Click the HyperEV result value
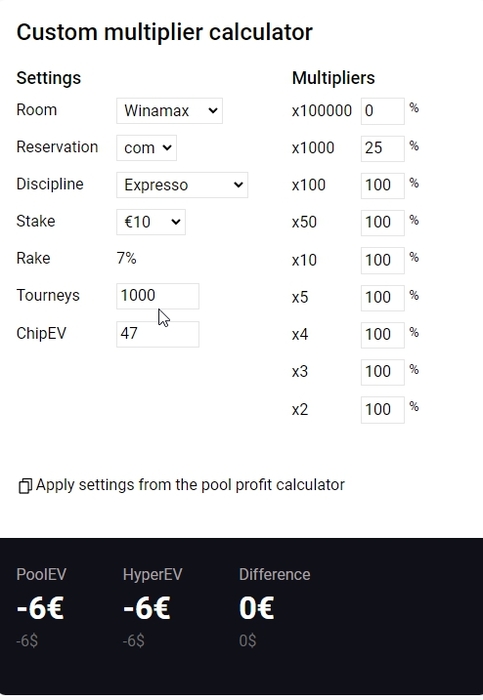Image resolution: width=483 pixels, height=700 pixels. [x=147, y=608]
